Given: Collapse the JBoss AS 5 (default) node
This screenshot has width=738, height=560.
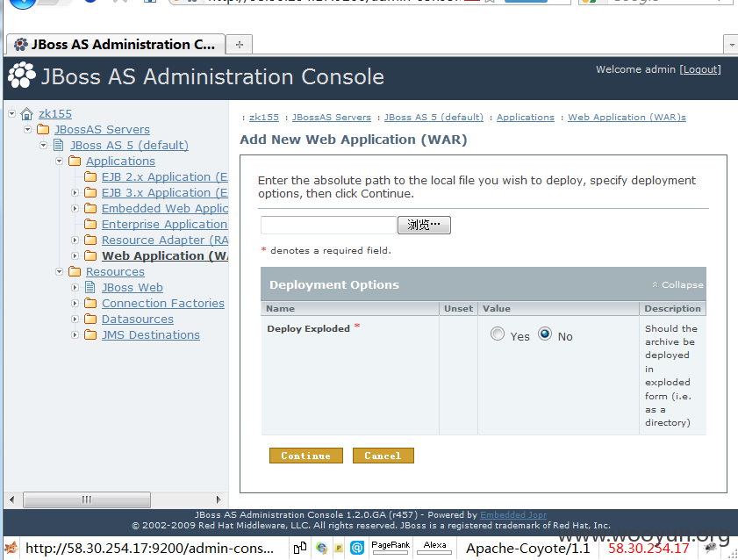Looking at the screenshot, I should click(43, 145).
